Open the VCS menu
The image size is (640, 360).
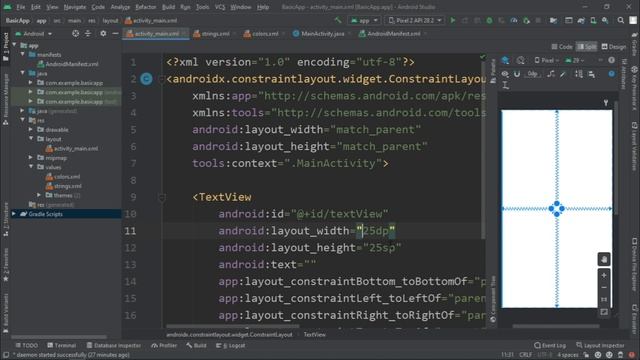click(x=220, y=7)
